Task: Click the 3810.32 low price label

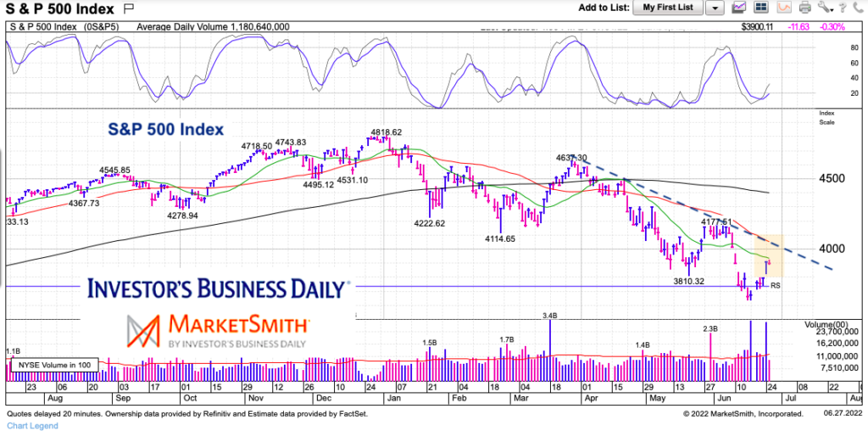Action: (x=687, y=281)
